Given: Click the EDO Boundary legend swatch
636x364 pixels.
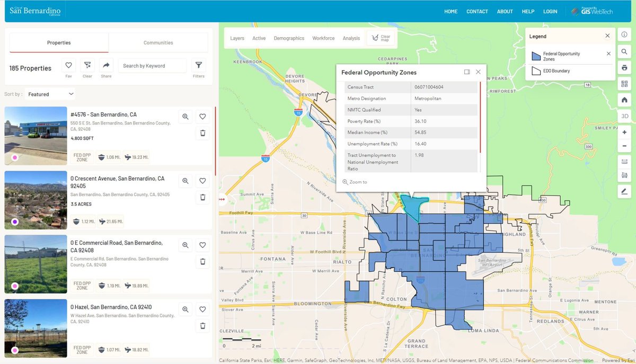Looking at the screenshot, I should pyautogui.click(x=536, y=70).
